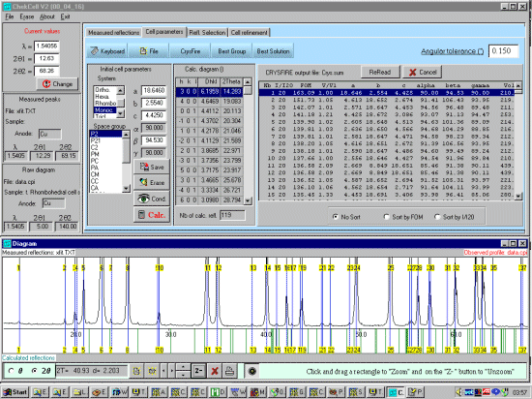The height and width of the screenshot is (399, 532).
Task: Click the Angular tolerance input field
Action: [x=503, y=51]
